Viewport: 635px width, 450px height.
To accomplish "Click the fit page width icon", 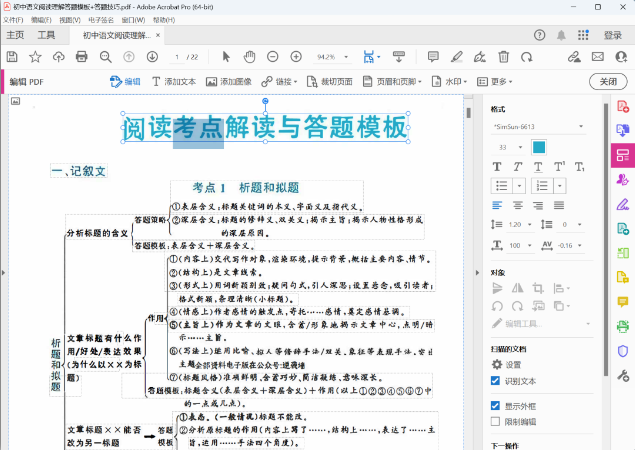I will point(369,57).
